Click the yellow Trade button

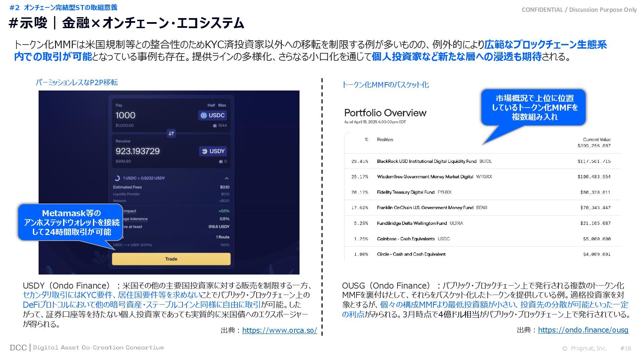pyautogui.click(x=171, y=259)
